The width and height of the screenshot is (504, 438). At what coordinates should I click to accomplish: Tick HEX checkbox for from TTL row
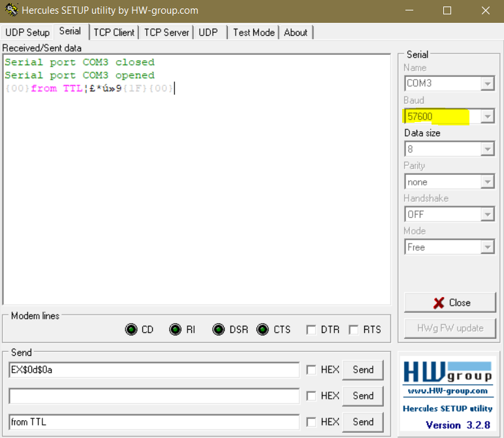311,422
